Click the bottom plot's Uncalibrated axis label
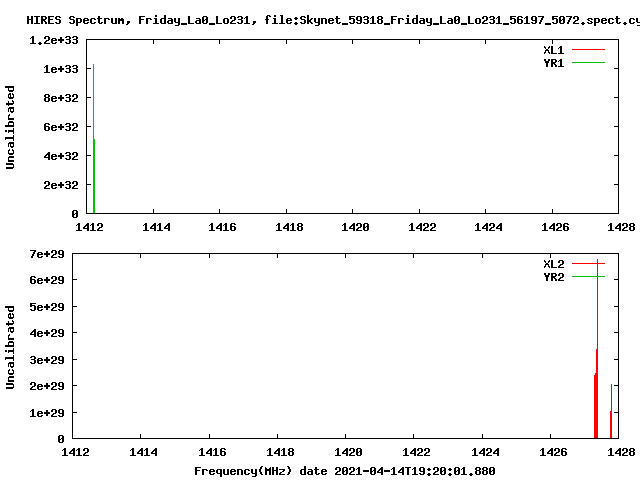This screenshot has width=640, height=480. point(10,347)
